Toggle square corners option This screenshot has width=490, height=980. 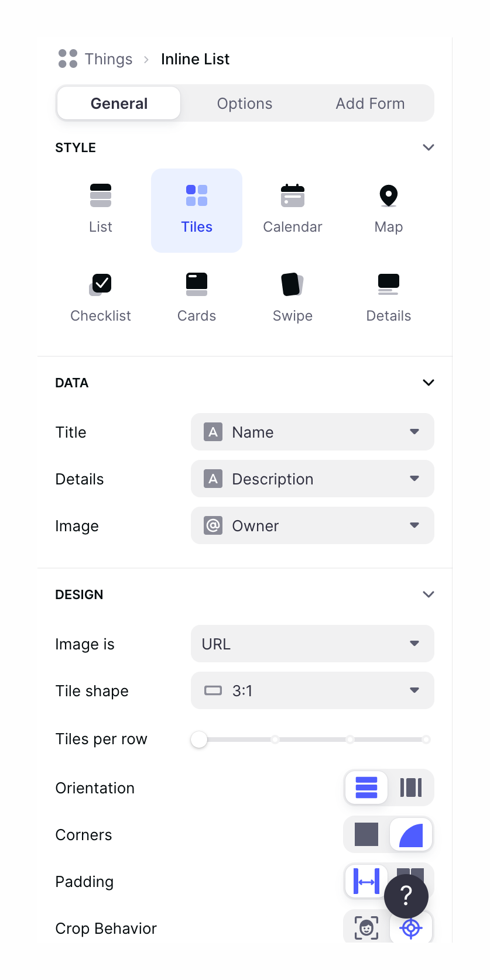tap(366, 834)
